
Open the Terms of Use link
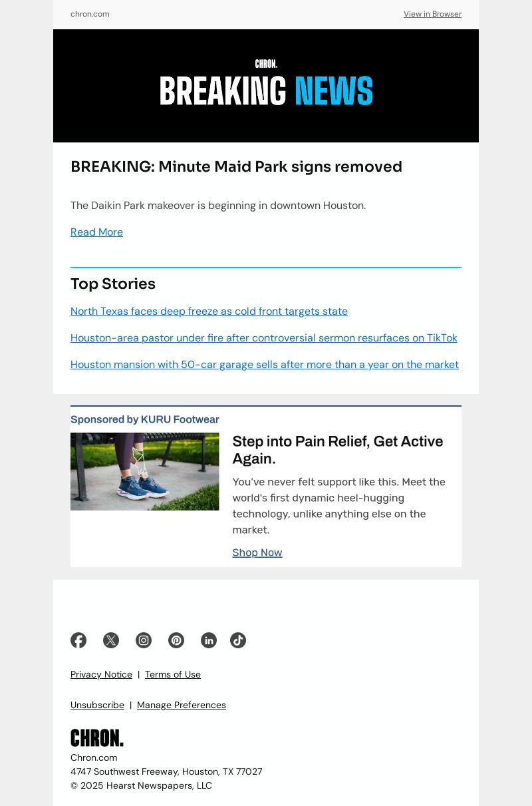(x=173, y=674)
